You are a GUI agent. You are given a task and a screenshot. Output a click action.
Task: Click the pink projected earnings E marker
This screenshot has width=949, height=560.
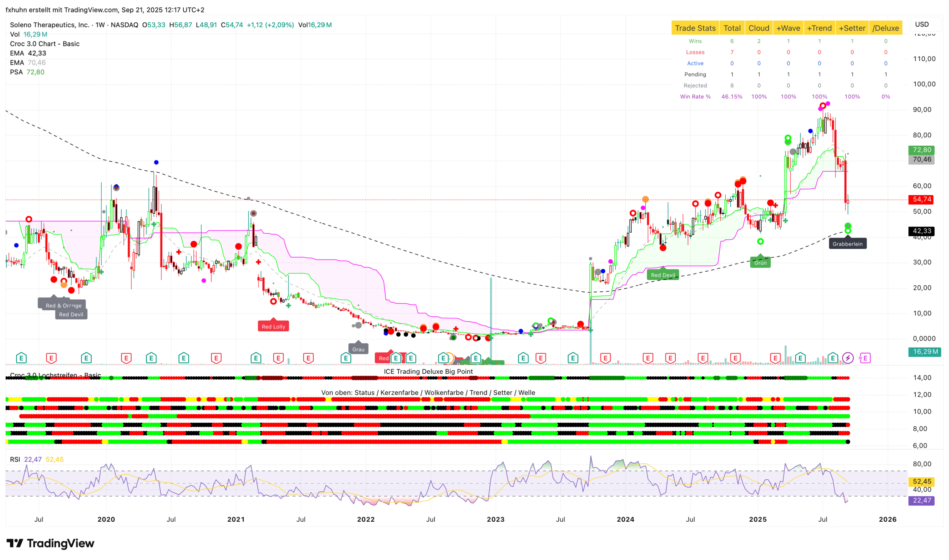[x=865, y=358]
